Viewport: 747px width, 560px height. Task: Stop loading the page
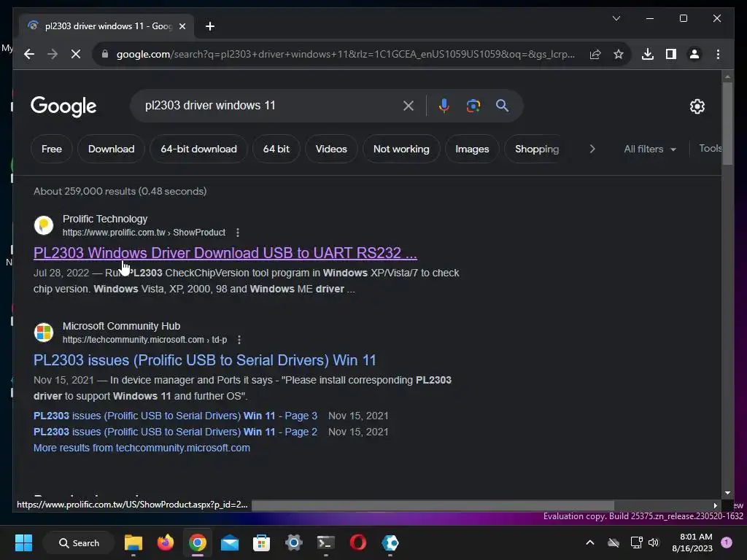tap(76, 54)
